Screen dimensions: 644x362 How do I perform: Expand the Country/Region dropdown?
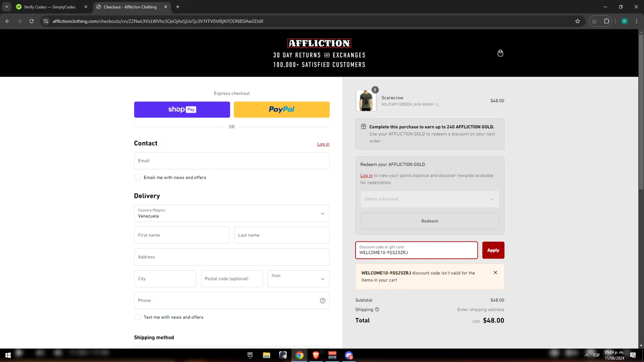tap(232, 214)
